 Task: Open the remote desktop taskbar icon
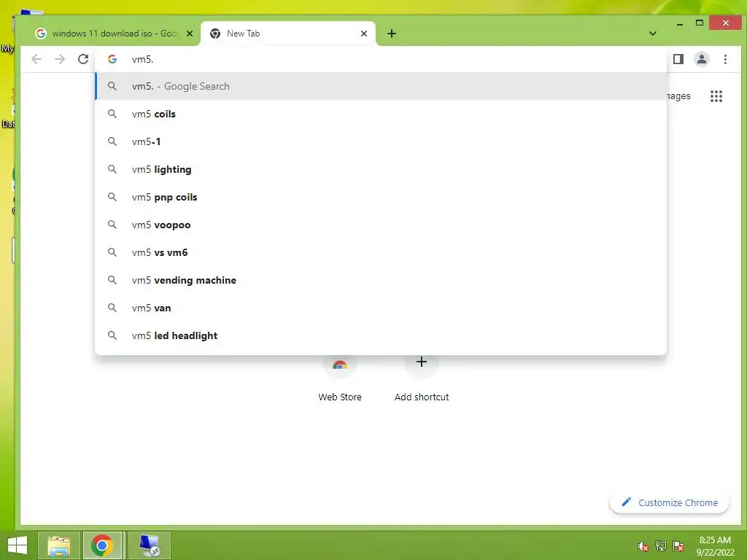click(149, 545)
